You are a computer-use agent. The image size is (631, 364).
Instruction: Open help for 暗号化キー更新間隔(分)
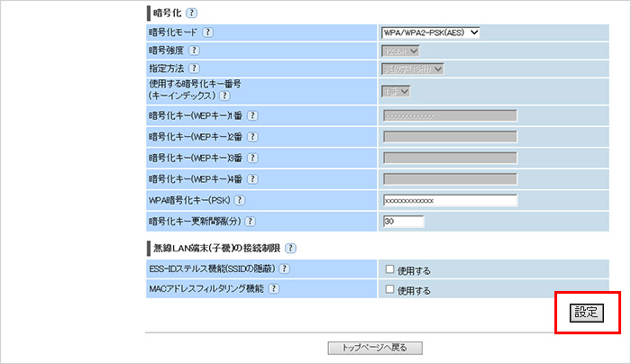[250, 221]
